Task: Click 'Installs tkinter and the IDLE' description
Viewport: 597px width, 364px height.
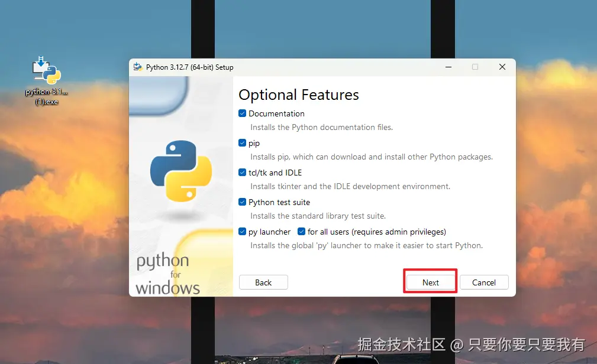Action: click(x=350, y=186)
